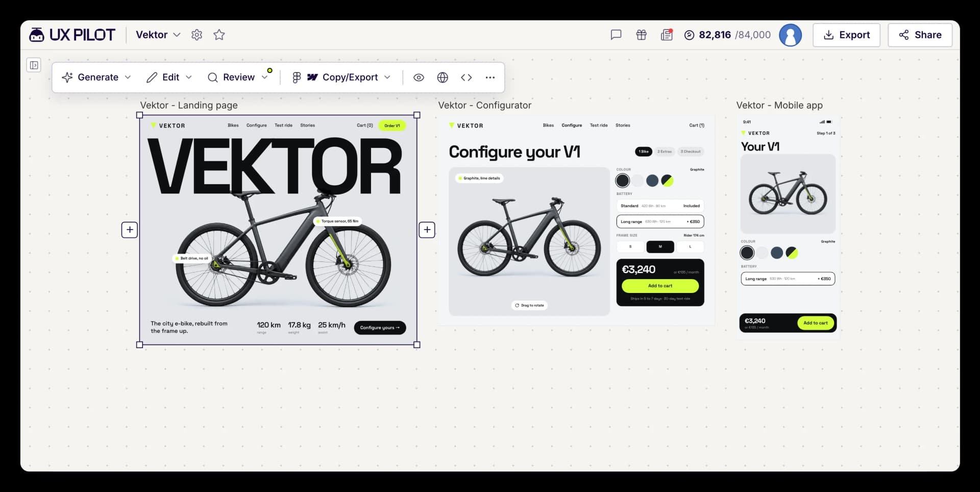The width and height of the screenshot is (980, 492).
Task: Open project settings gear icon
Action: pos(197,35)
